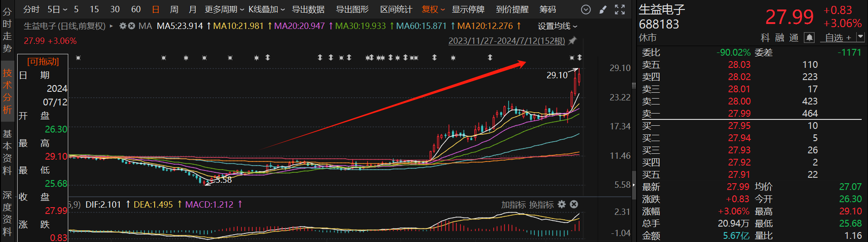Click the 融 tag
The height and width of the screenshot is (242, 868).
coord(779,38)
